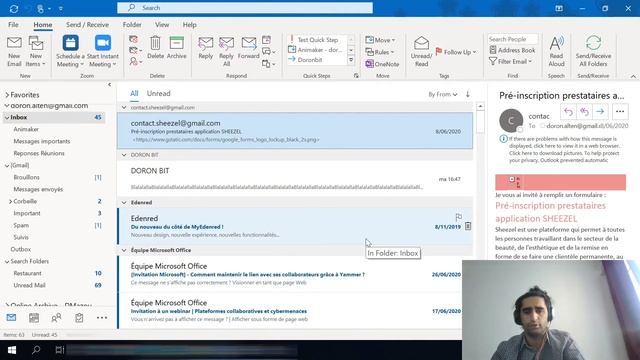Open more actions in the reading pane
Viewport: 640px width, 360px height.
click(x=620, y=111)
